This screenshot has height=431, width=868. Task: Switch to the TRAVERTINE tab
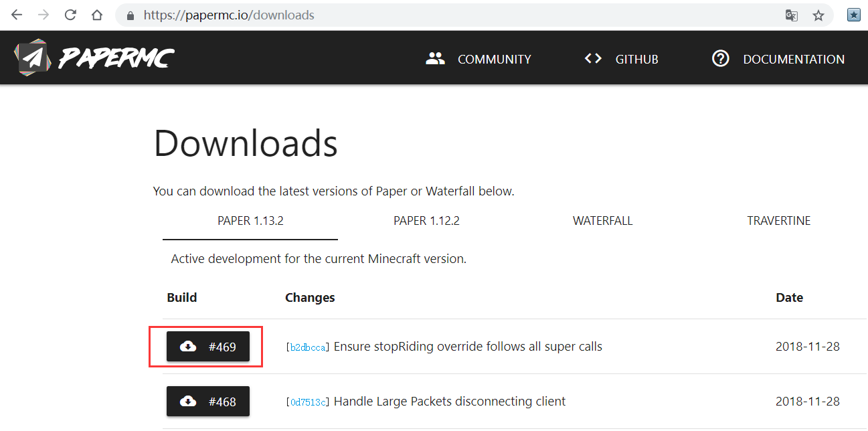[x=779, y=221]
